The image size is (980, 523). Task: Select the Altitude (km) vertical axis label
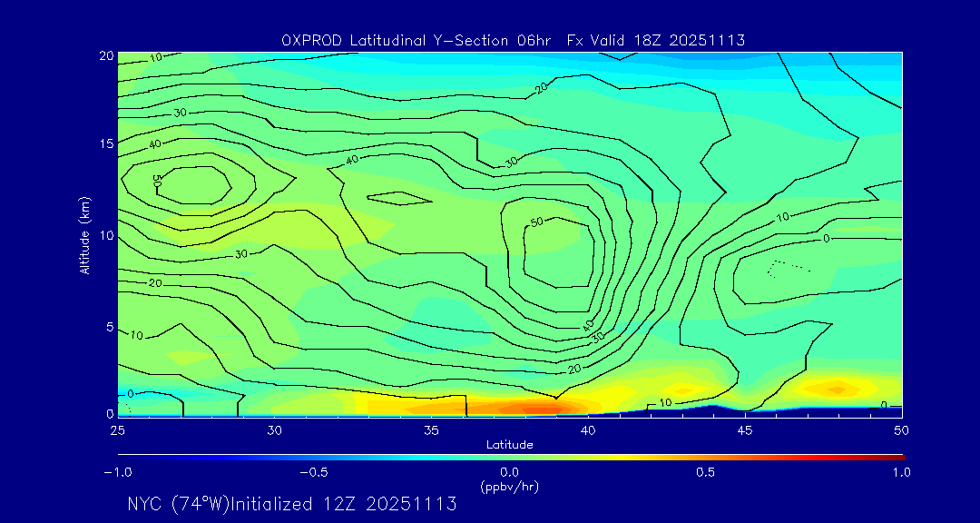tap(85, 234)
